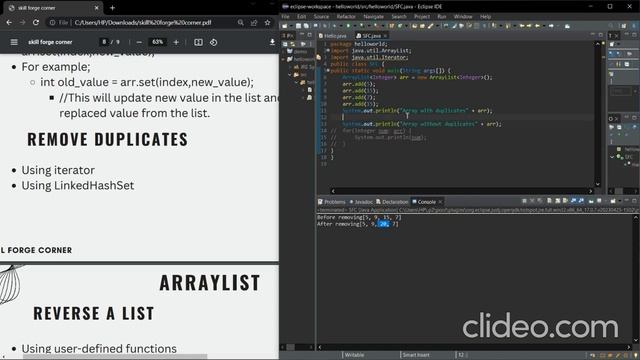Download the PDF file
The height and width of the screenshot is (360, 640).
[x=272, y=42]
